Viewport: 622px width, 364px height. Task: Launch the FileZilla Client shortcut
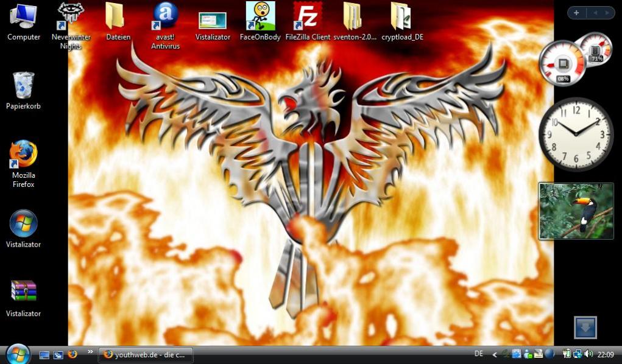[308, 16]
